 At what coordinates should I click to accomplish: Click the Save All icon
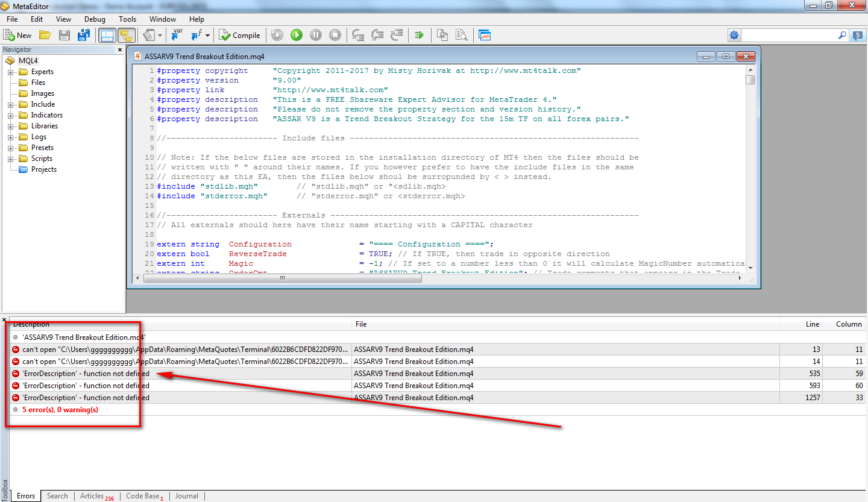tap(83, 35)
